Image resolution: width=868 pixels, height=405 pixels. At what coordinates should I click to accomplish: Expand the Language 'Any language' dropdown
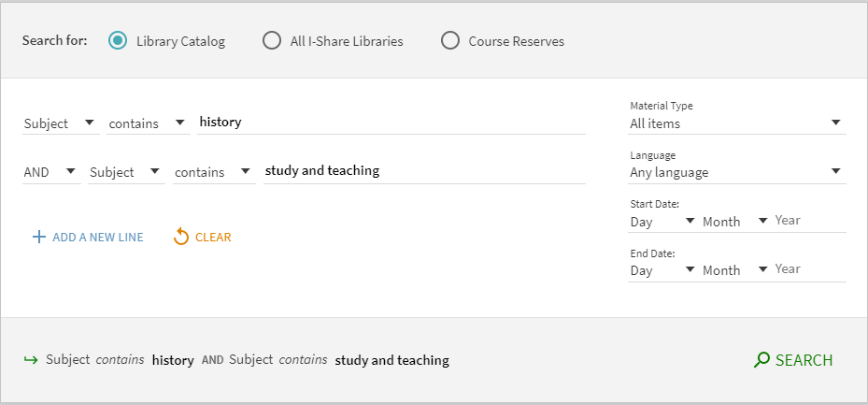[x=736, y=172]
